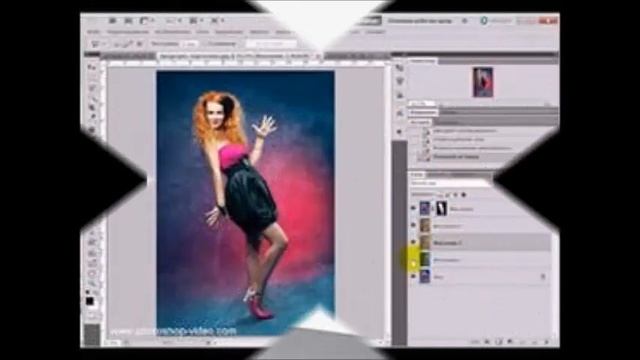Screen dimensions: 640x360
Task: Click the Feather input field
Action: (x=190, y=44)
